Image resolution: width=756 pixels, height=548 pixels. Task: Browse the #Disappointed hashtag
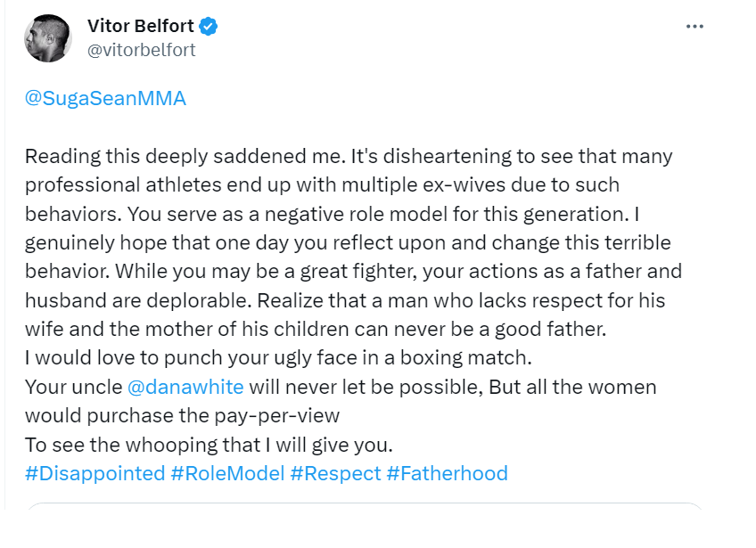point(94,473)
